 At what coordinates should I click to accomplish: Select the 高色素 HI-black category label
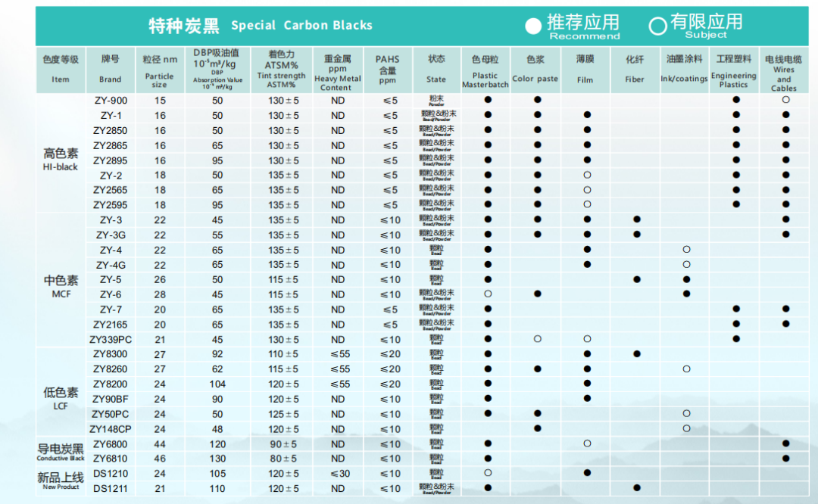[x=61, y=159]
